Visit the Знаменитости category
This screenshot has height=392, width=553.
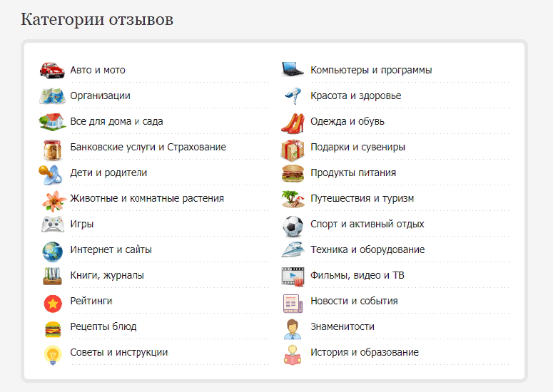(x=343, y=327)
